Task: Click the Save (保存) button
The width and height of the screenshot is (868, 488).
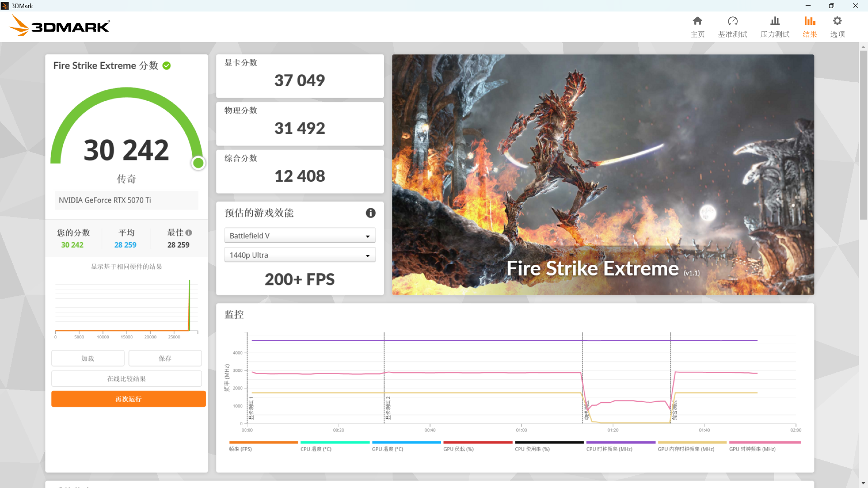Action: tap(165, 358)
